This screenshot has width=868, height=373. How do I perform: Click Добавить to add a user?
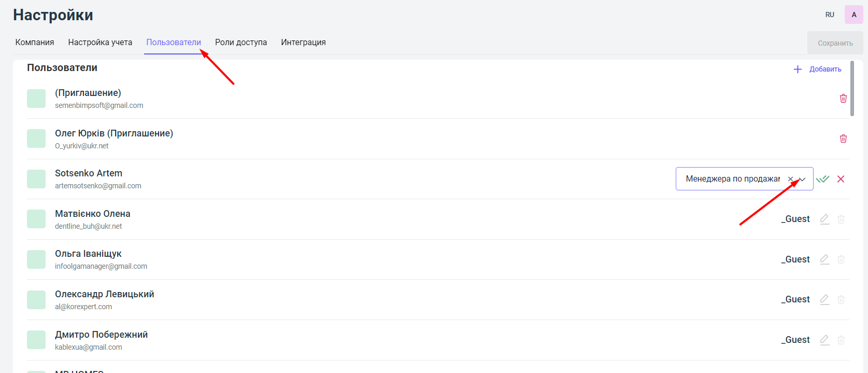[818, 69]
